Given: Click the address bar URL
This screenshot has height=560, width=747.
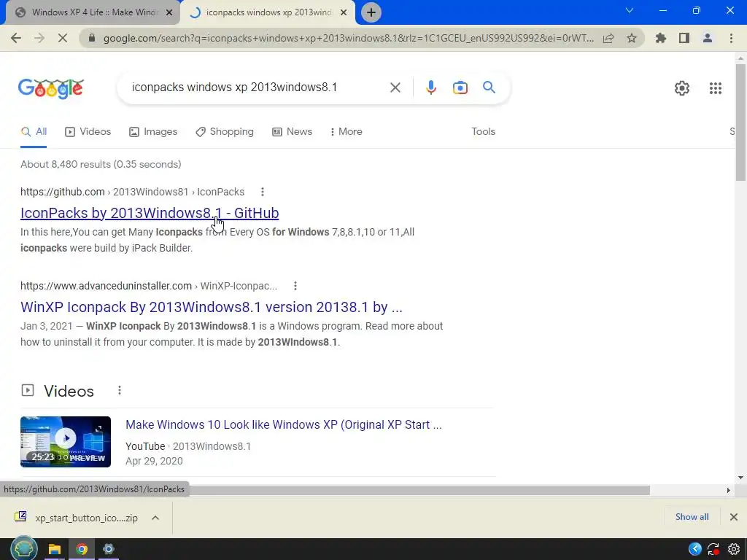Looking at the screenshot, I should (348, 38).
